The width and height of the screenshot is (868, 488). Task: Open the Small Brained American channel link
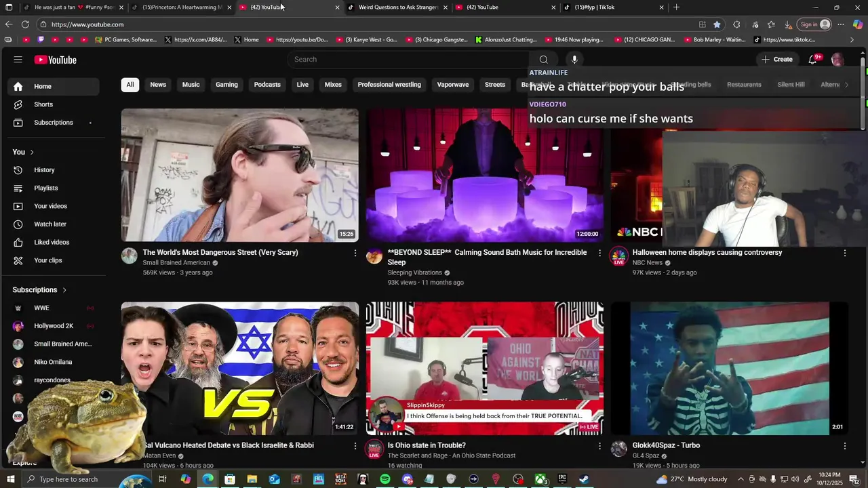[176, 263]
